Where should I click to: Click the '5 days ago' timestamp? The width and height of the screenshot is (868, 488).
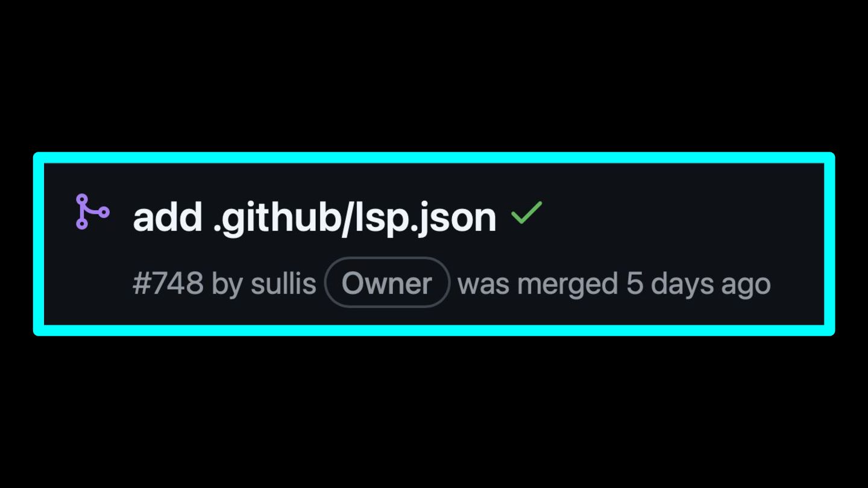tap(698, 284)
